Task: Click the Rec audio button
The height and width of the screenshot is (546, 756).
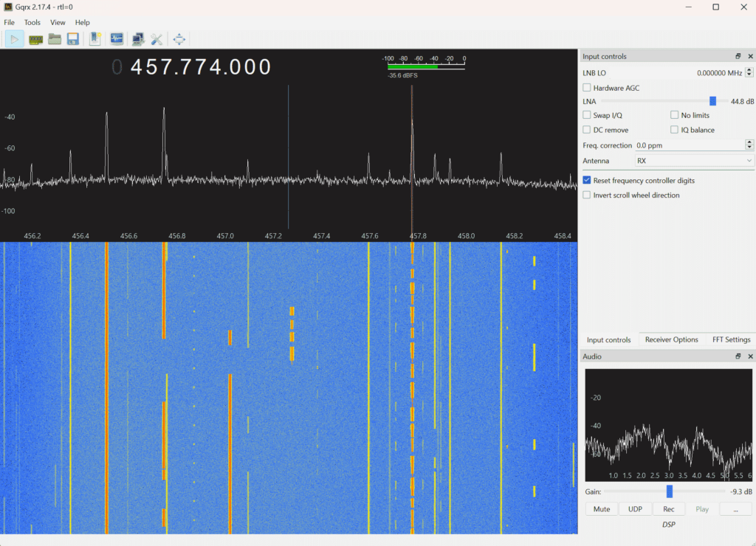Action: pyautogui.click(x=668, y=509)
